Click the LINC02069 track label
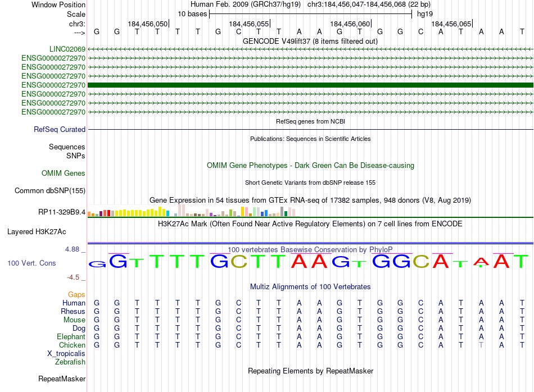Image resolution: width=534 pixels, height=392 pixels. pos(67,49)
